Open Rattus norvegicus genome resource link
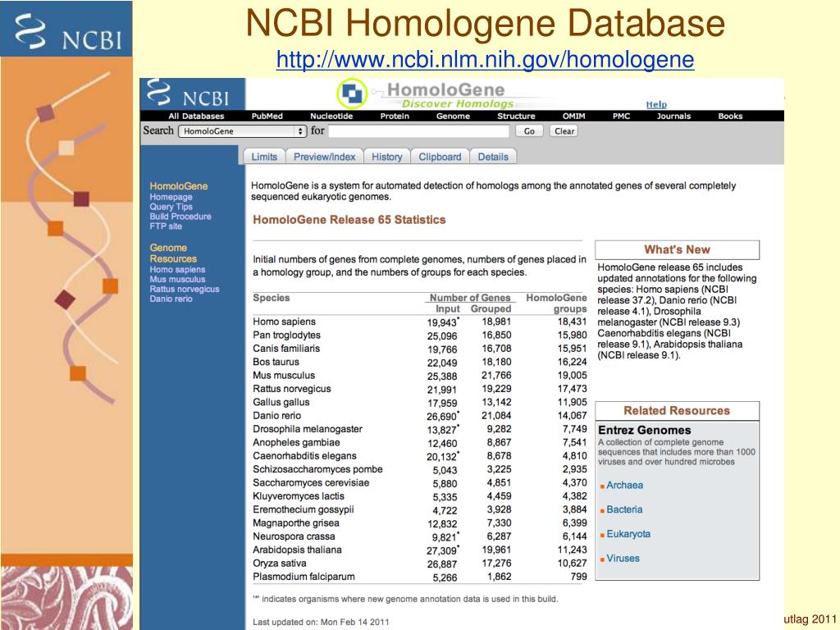The width and height of the screenshot is (840, 630). (185, 289)
